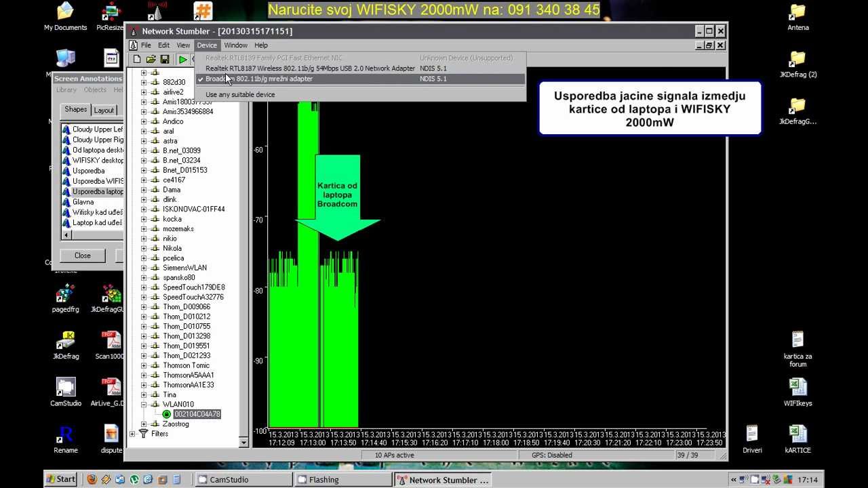Viewport: 868px width, 488px height.
Task: Expand the dlink network node
Action: 144,199
